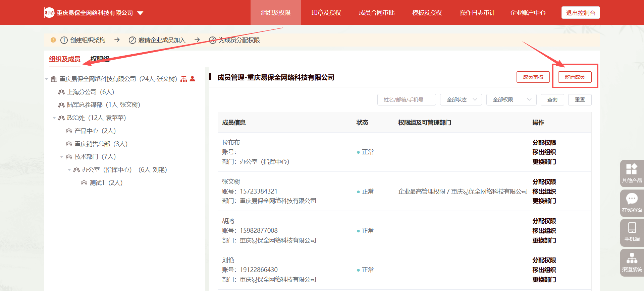Click the org structure icon beside company name
The height and width of the screenshot is (291, 644).
pyautogui.click(x=184, y=79)
